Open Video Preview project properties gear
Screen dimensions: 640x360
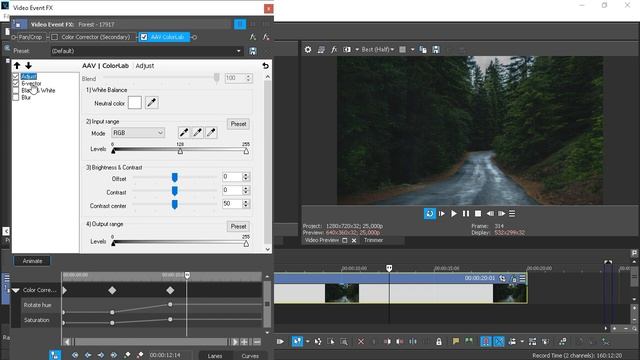308,49
